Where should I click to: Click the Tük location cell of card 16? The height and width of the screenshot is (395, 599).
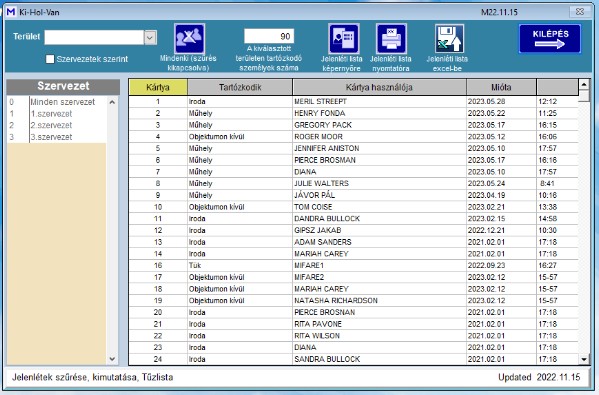tap(240, 265)
